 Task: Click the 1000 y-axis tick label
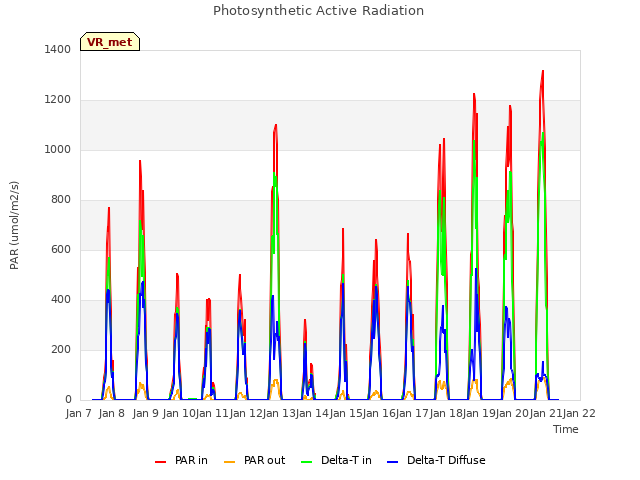click(58, 149)
